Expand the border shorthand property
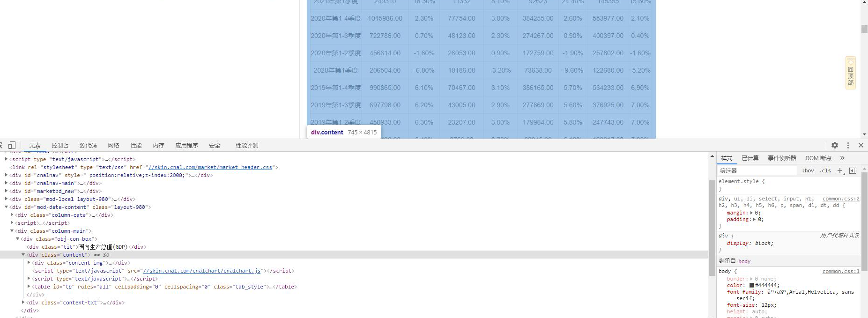 tap(752, 279)
